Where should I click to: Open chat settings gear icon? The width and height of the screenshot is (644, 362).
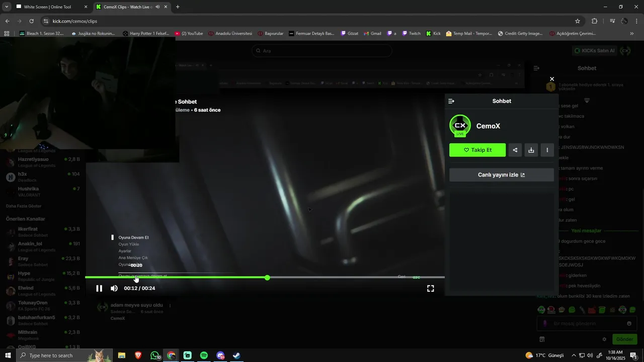click(x=604, y=339)
